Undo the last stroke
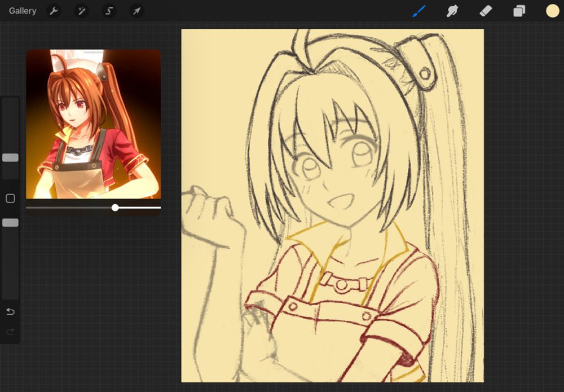Image resolution: width=564 pixels, height=392 pixels. pos(10,311)
